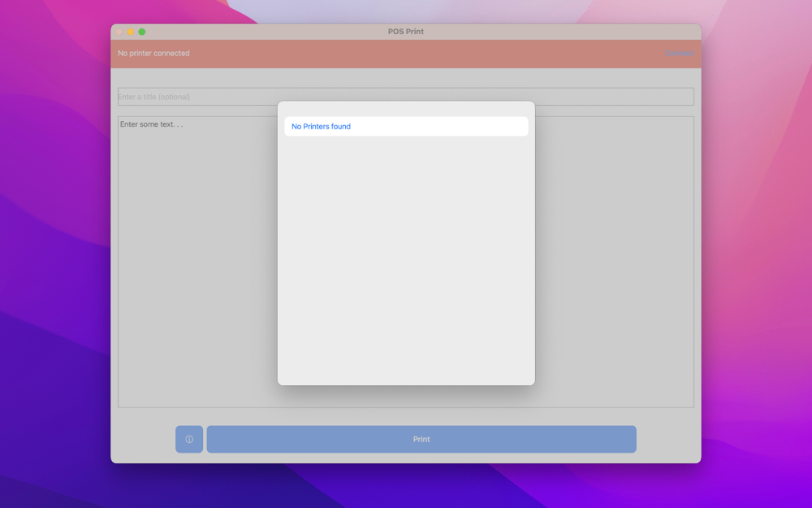Click the 'No printer connected' status text
The image size is (812, 508).
153,54
